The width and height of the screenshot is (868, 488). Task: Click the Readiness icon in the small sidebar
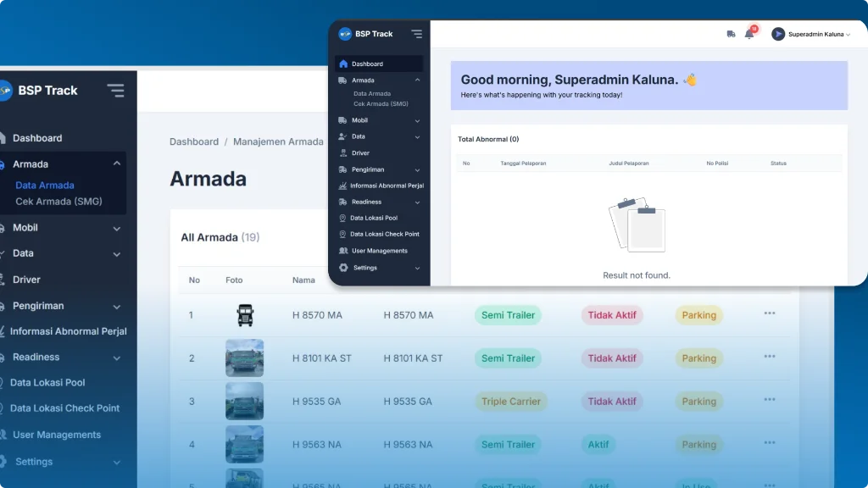(x=342, y=202)
